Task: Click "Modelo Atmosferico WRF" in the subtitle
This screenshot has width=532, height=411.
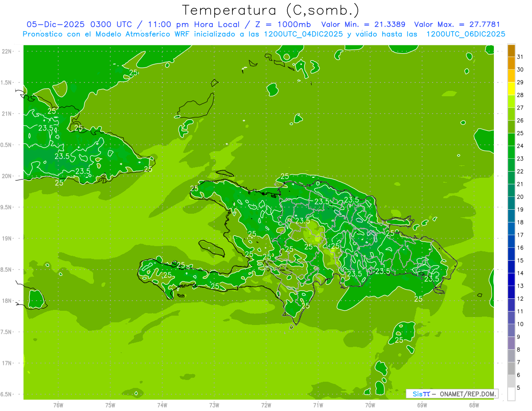Action: point(143,34)
